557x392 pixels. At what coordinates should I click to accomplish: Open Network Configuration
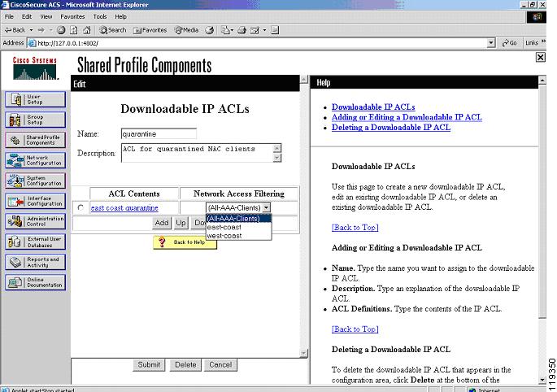click(x=36, y=160)
